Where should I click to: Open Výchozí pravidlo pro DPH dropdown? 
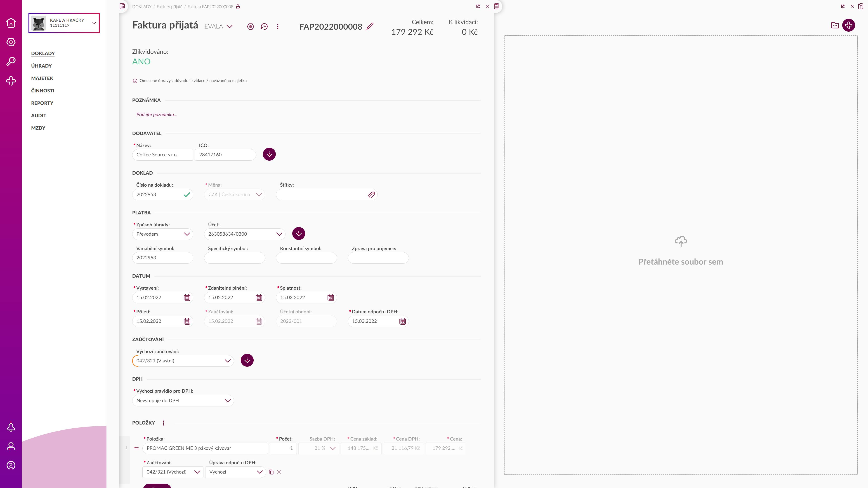[x=183, y=400]
